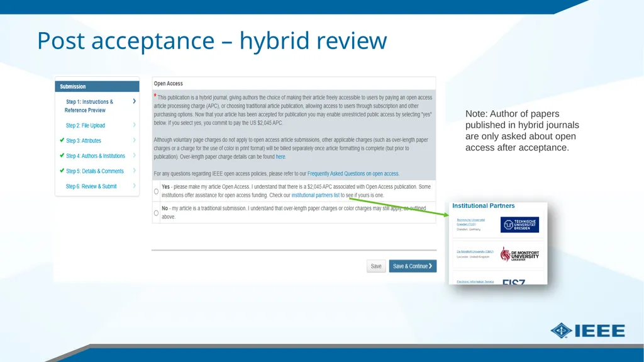The height and width of the screenshot is (362, 644).
Task: Open Step 5: Details & Comments
Action: coord(95,171)
